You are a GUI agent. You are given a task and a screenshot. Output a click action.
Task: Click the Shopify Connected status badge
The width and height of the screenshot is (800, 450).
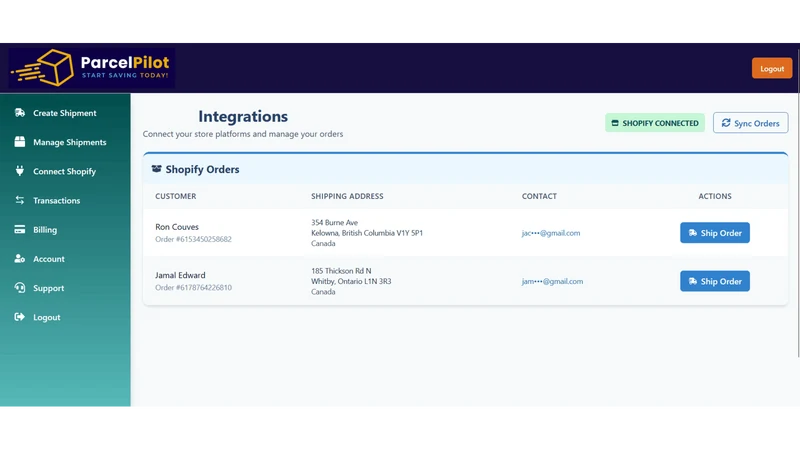655,123
